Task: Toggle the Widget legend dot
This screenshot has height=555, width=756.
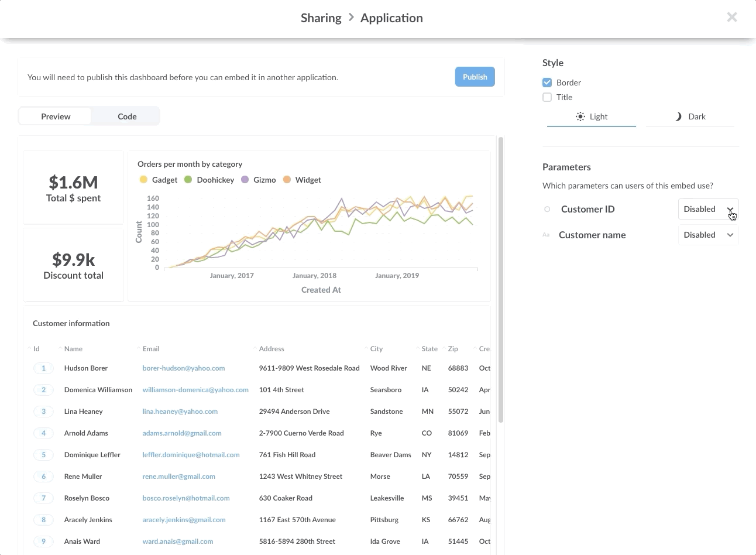Action: (287, 180)
